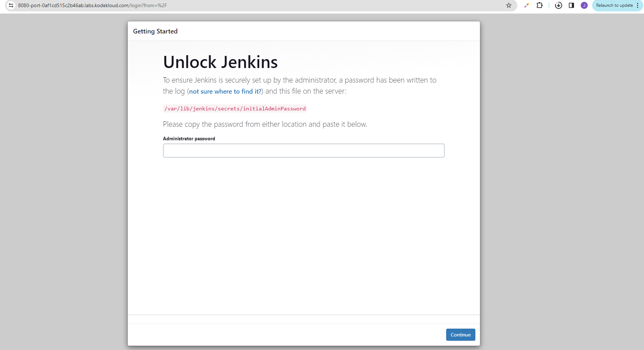Click the initialAdminPassword file path text

(235, 109)
